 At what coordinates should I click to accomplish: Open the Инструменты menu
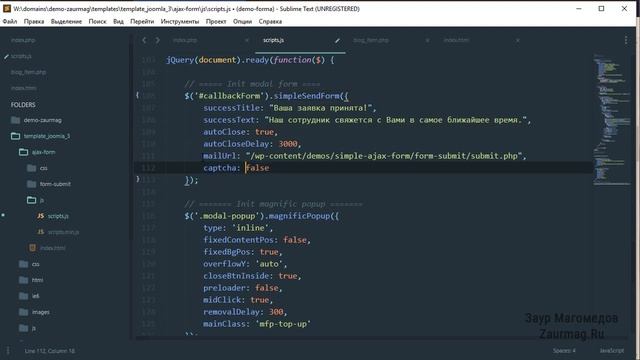click(180, 21)
